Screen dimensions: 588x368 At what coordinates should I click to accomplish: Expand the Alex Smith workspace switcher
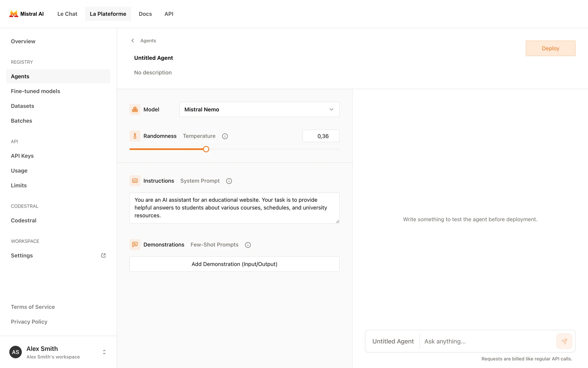[104, 352]
